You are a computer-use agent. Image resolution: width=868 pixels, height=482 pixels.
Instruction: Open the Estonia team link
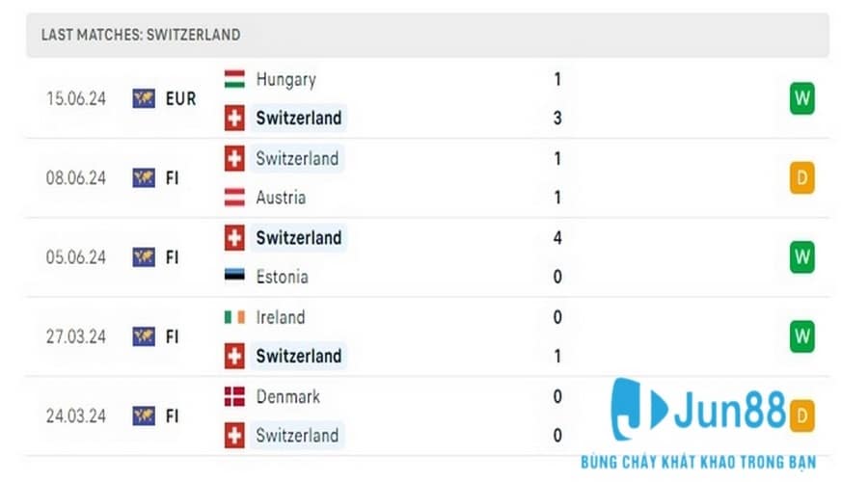282,277
